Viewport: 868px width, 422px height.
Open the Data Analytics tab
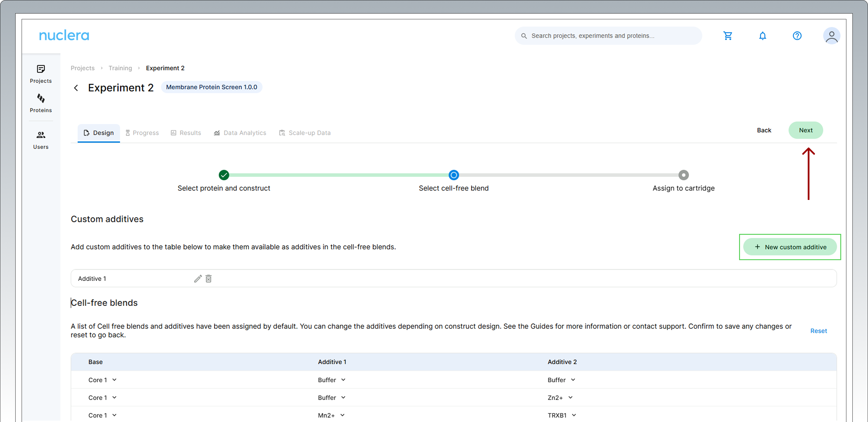(240, 133)
